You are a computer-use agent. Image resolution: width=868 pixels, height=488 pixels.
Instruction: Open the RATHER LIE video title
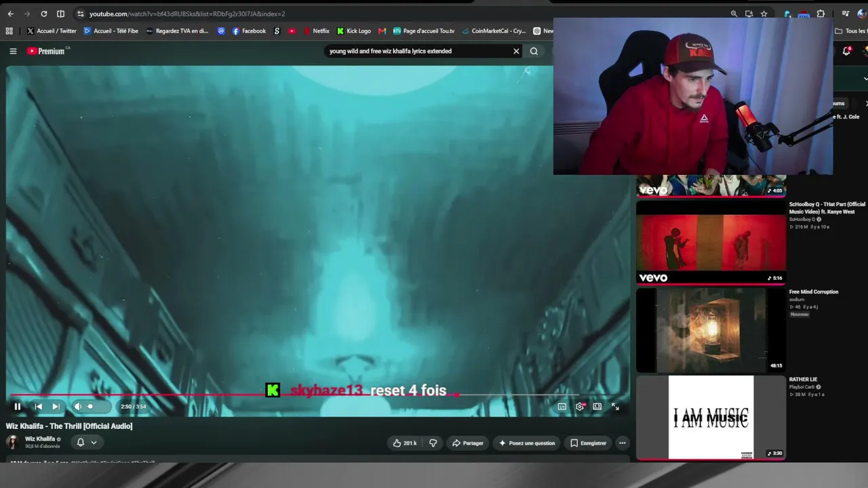[804, 380]
